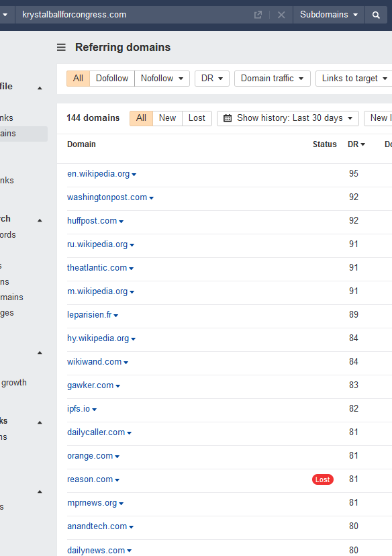Expand the dailycaller.com caret menu
The width and height of the screenshot is (392, 556).
point(130,433)
